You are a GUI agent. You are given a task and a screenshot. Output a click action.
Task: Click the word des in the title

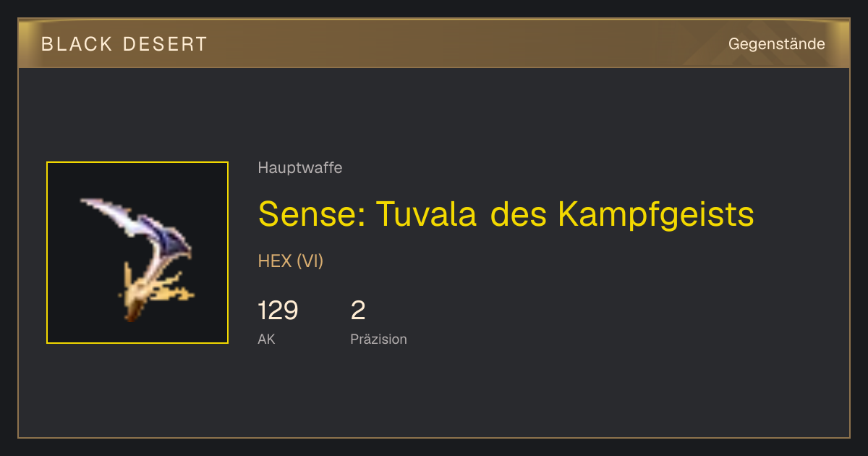tap(516, 214)
